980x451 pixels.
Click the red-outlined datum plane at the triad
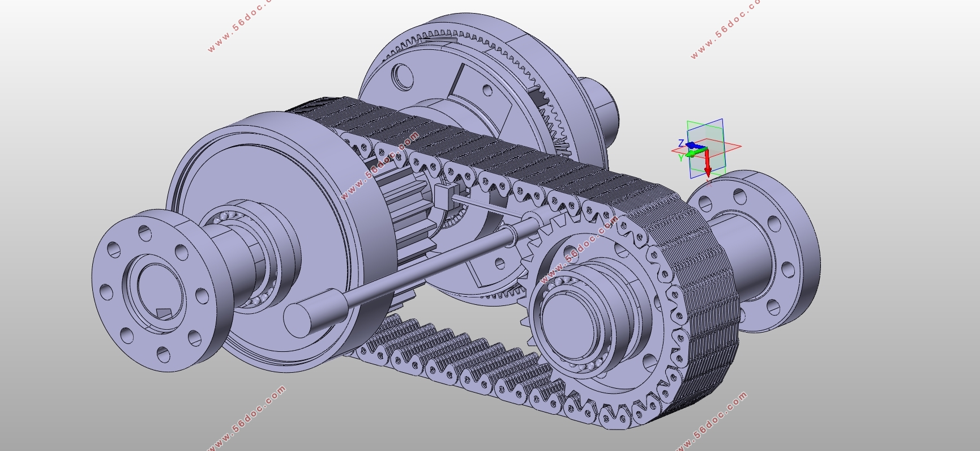(x=706, y=148)
